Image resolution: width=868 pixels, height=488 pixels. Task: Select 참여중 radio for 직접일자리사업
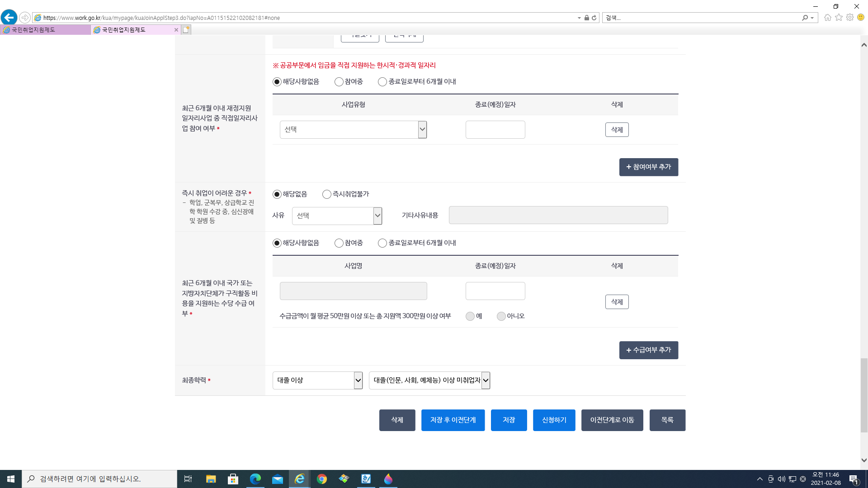pyautogui.click(x=339, y=82)
